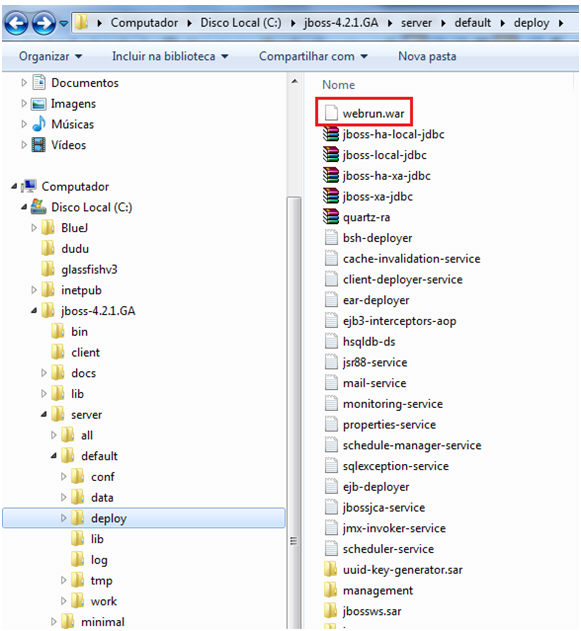Viewport: 581px width, 631px height.
Task: Select the Imagens library icon
Action: [x=39, y=103]
